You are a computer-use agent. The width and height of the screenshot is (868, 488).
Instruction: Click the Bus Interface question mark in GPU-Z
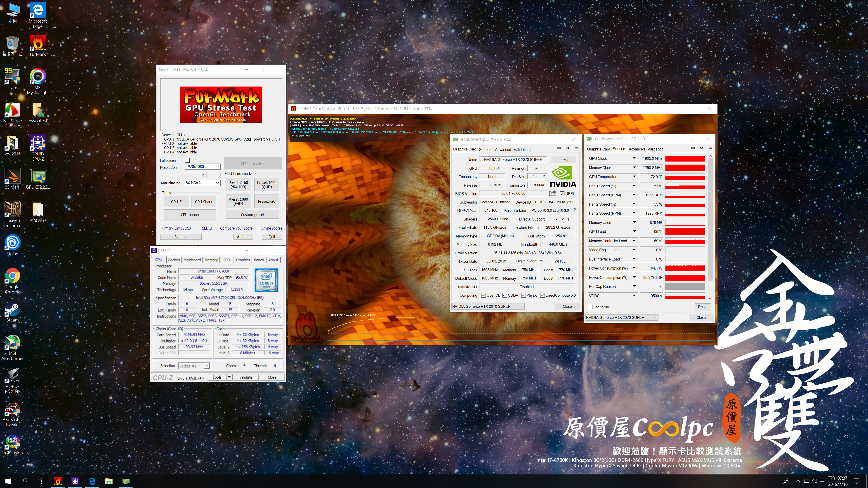coord(575,210)
